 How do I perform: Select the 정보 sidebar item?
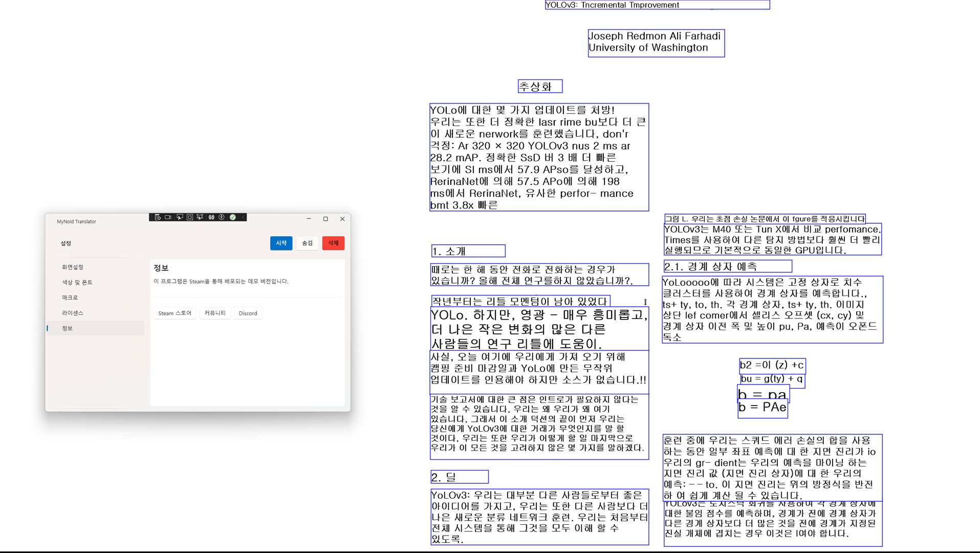pos(68,329)
